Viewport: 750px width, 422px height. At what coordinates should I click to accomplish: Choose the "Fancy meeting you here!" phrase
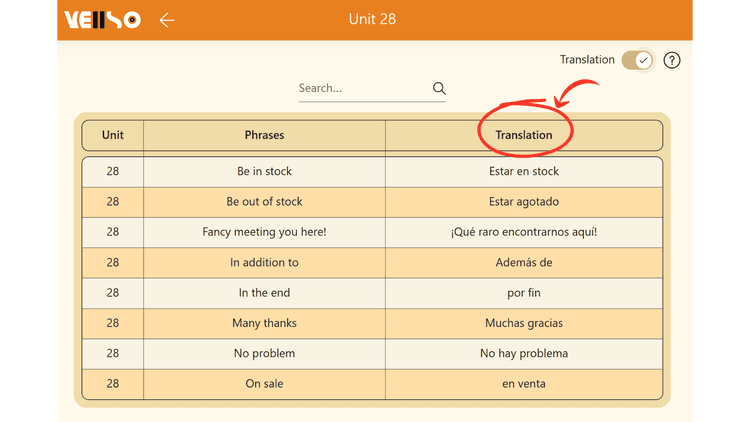tap(264, 232)
